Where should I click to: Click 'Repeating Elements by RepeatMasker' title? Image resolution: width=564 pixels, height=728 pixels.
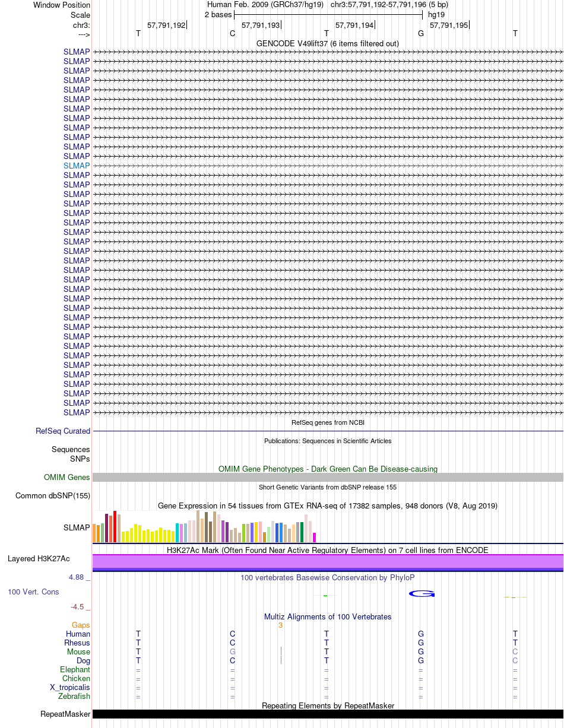pos(328,706)
